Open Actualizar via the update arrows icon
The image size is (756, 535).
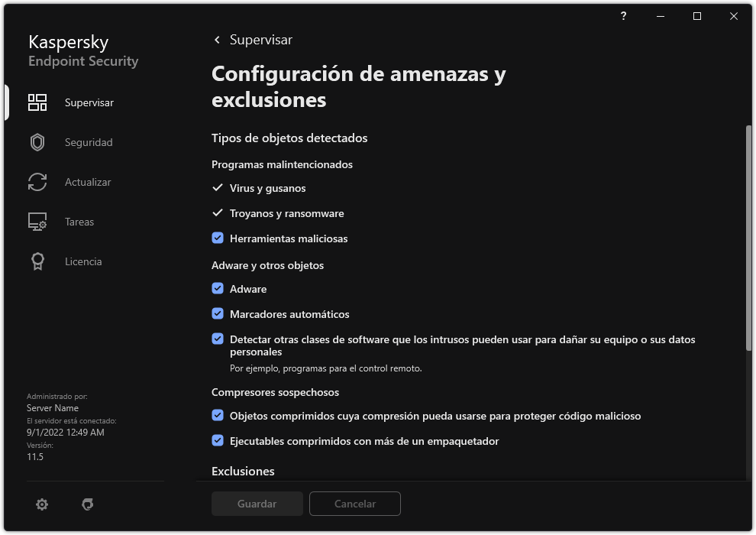coord(37,181)
